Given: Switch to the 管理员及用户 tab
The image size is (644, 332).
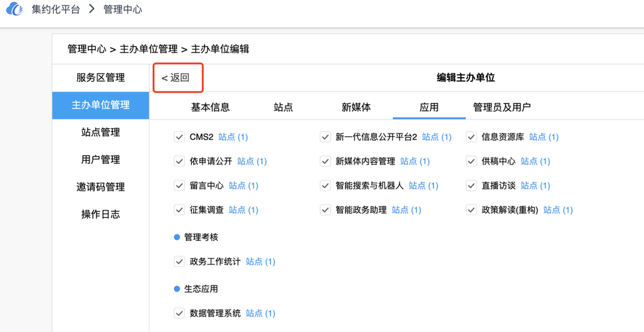Looking at the screenshot, I should click(502, 108).
